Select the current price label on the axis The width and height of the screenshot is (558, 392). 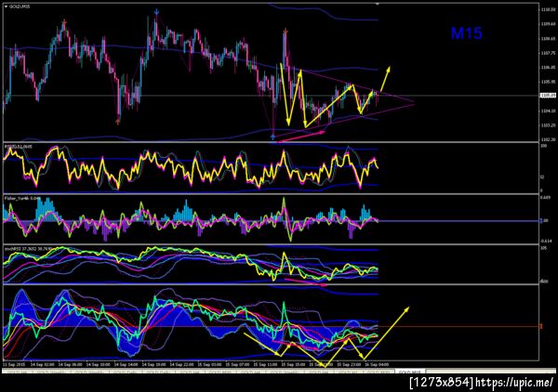click(546, 96)
